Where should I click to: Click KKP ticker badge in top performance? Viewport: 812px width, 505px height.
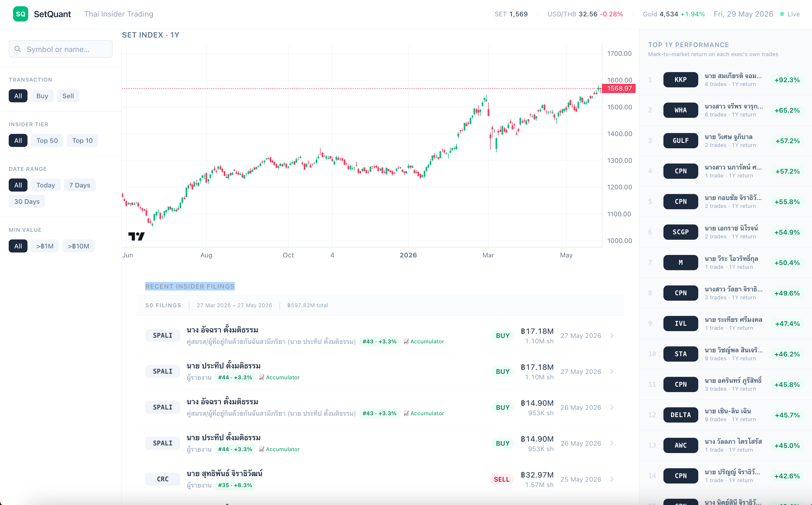(x=680, y=80)
